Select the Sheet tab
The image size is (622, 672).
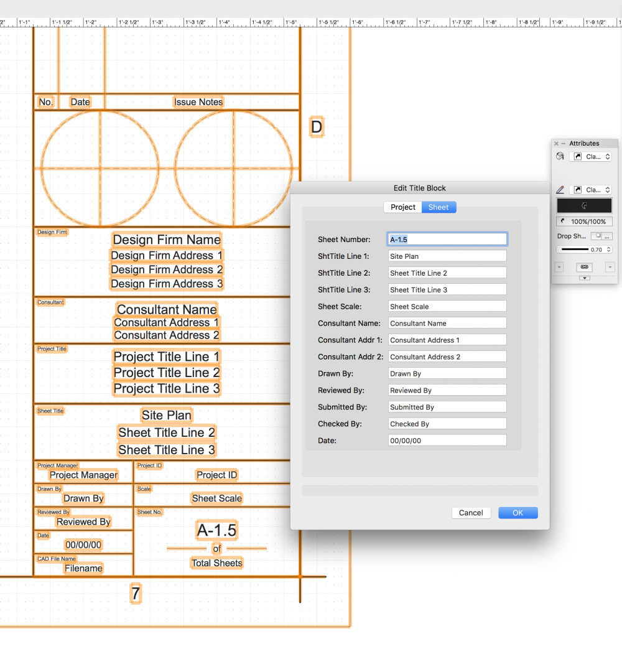click(439, 207)
